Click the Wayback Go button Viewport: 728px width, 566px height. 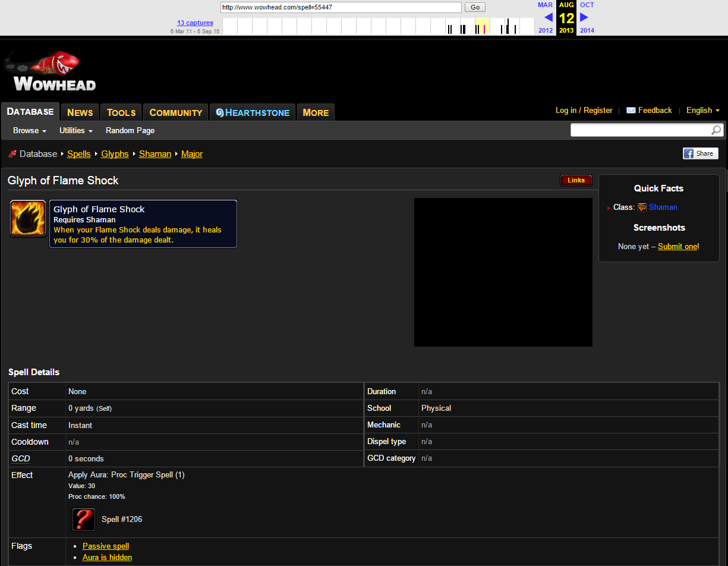(475, 7)
